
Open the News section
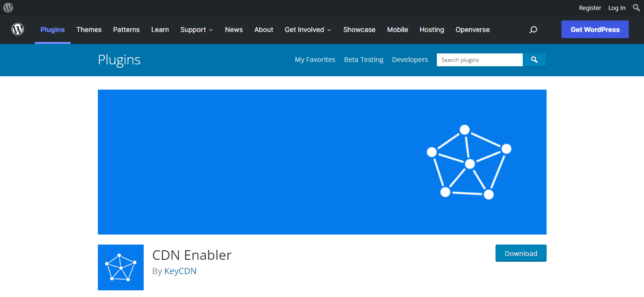click(234, 30)
